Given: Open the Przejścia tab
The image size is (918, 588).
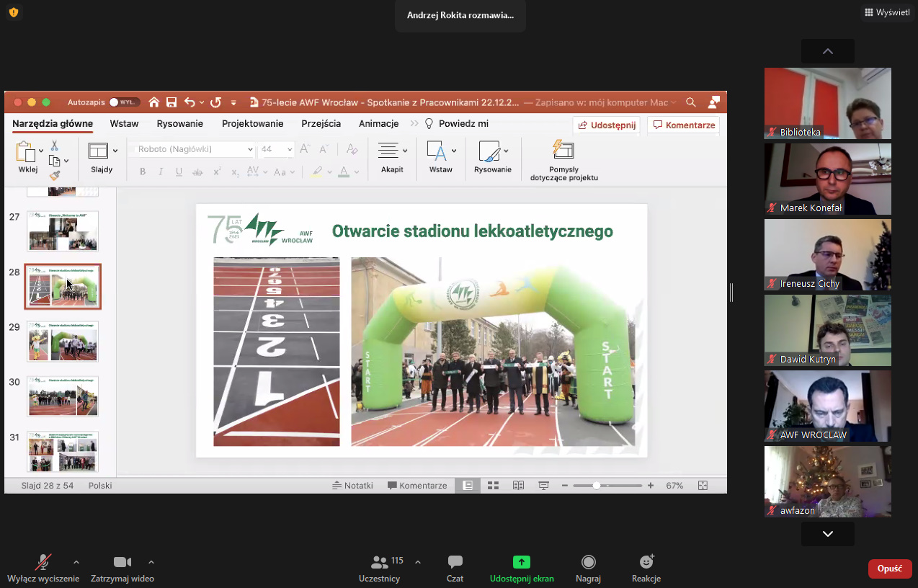Looking at the screenshot, I should coord(321,124).
